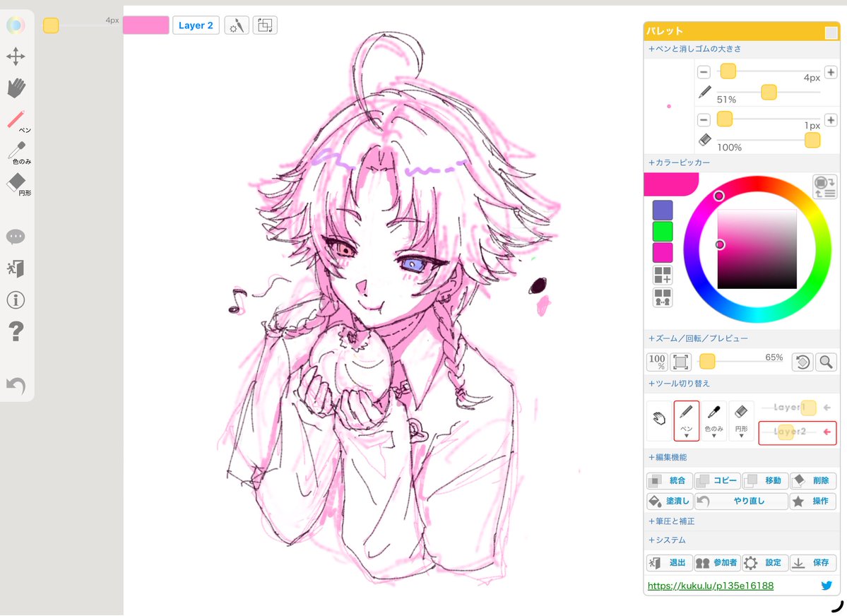The width and height of the screenshot is (847, 616).
Task: Adjust the 51% pen opacity slider
Action: click(x=769, y=93)
